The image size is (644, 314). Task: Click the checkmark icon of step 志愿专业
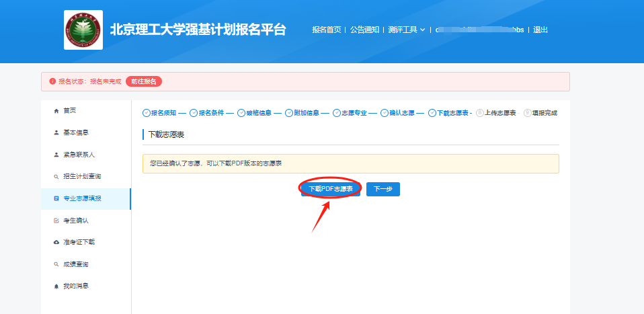pyautogui.click(x=337, y=113)
